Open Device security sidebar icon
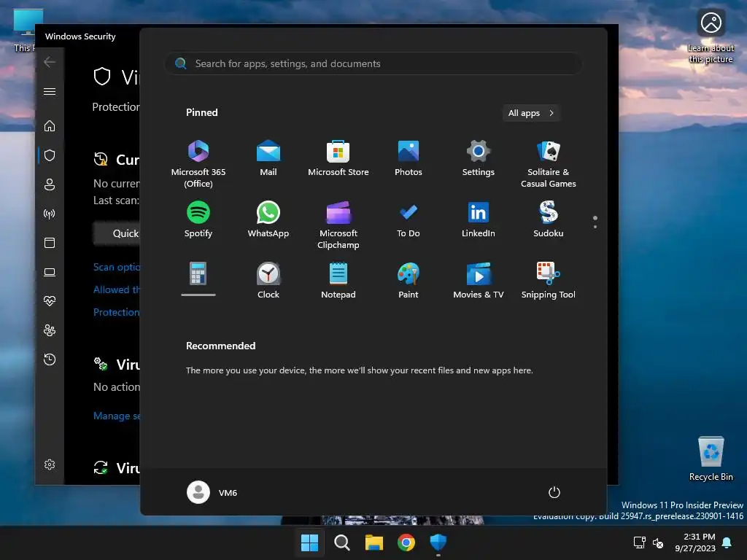747x560 pixels. pos(50,272)
